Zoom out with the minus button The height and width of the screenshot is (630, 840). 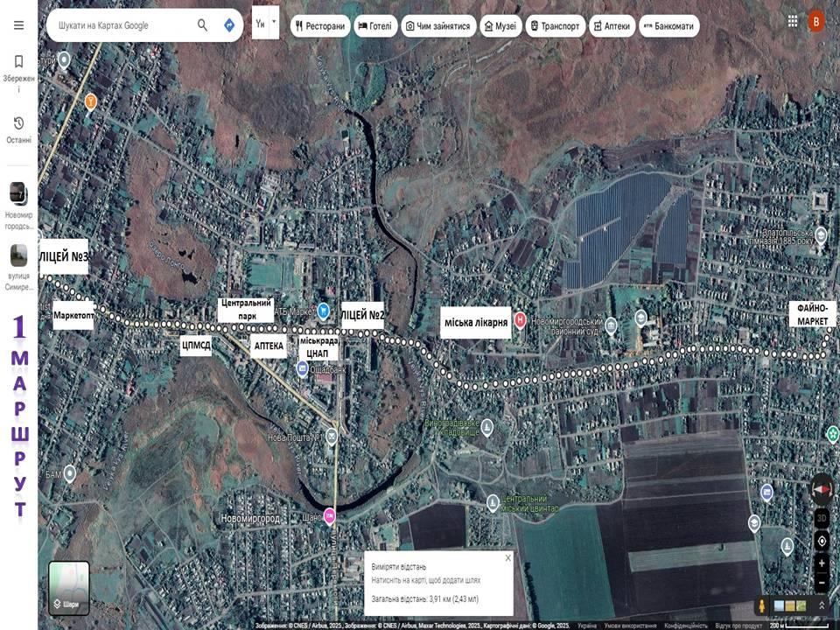coord(822,583)
